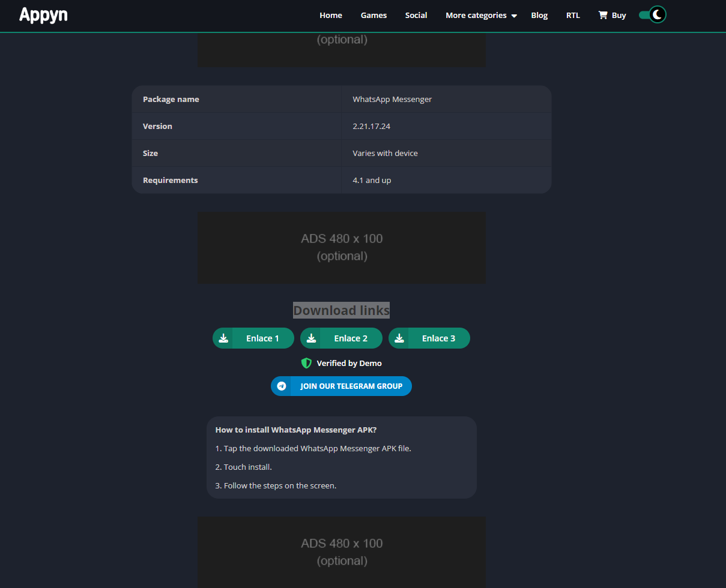Screen dimensions: 726x588
Task: Click the version number 2.21.17.24
Action: (372, 126)
